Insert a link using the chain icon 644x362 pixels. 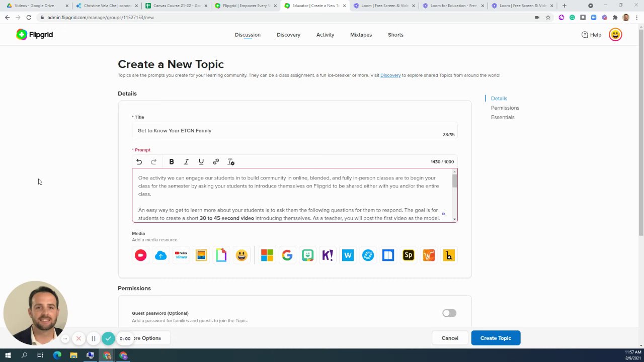216,162
